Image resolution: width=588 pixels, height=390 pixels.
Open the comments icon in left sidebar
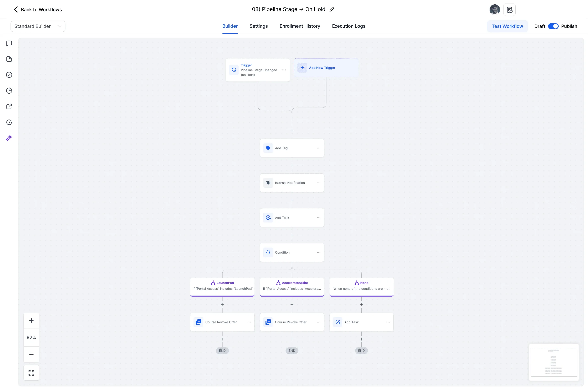click(x=9, y=43)
